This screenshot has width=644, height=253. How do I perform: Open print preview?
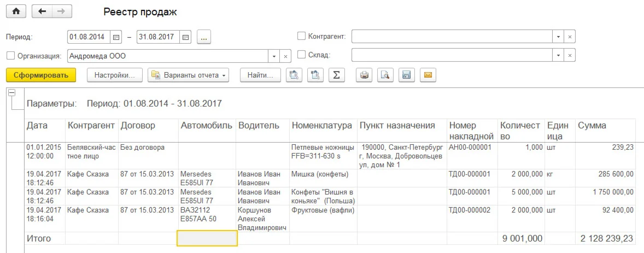coord(385,75)
